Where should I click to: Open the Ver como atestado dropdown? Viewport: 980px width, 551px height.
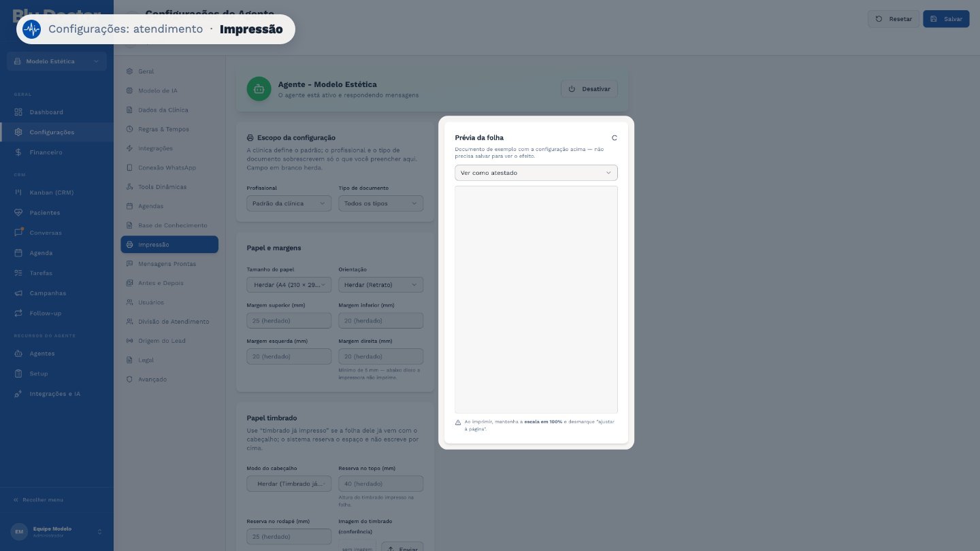536,173
